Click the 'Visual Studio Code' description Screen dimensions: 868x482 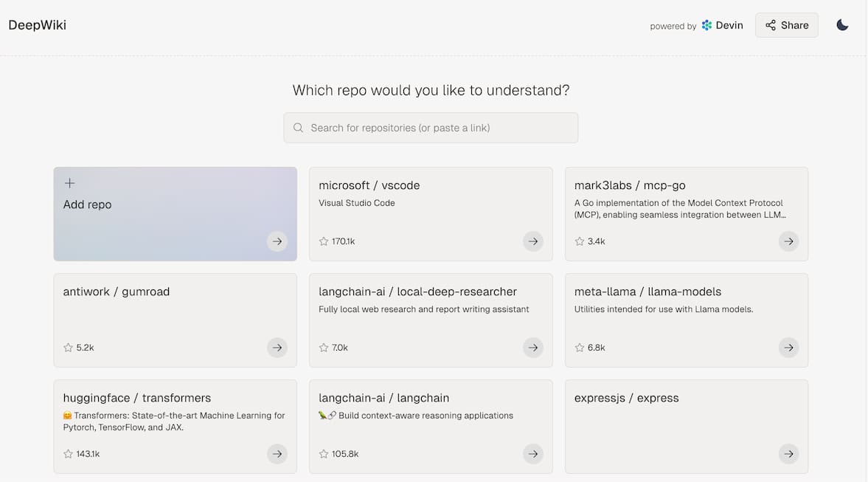[357, 203]
